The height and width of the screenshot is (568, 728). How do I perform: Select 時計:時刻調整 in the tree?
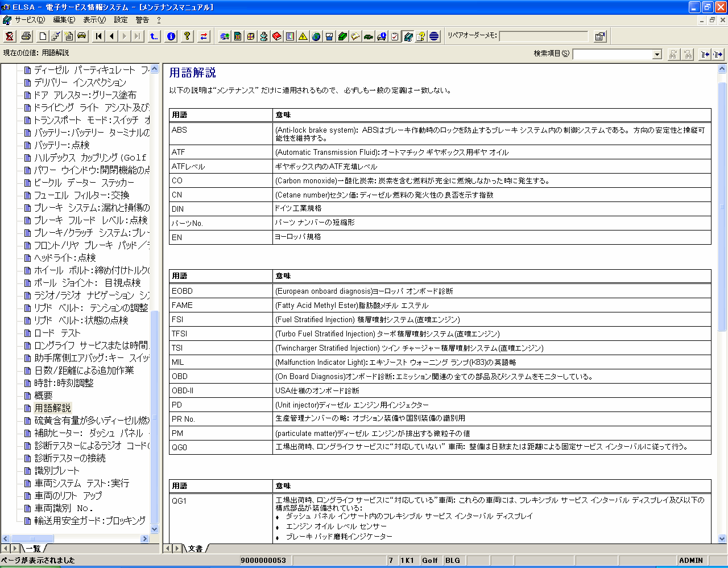[64, 383]
